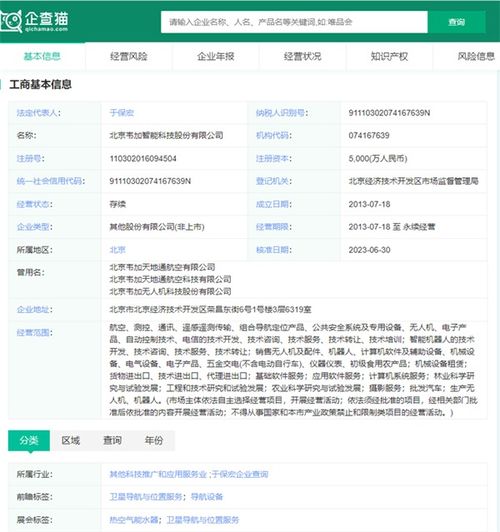
Task: Open 其他科技推广和应用服务业 industry link
Action: 158,474
